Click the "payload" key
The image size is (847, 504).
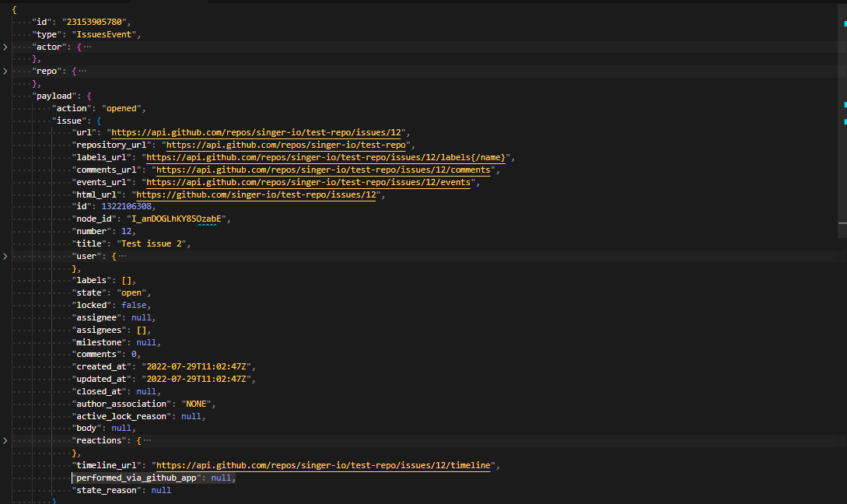click(54, 96)
